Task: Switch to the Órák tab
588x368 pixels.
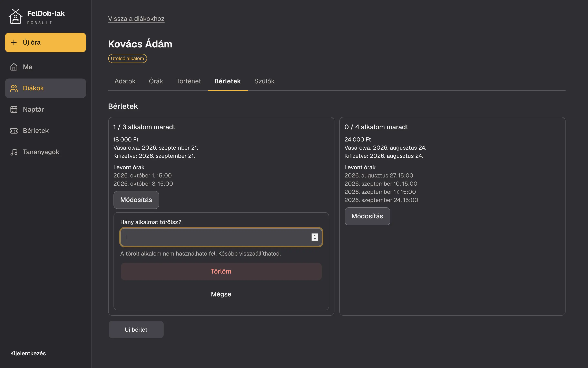Action: [x=156, y=81]
